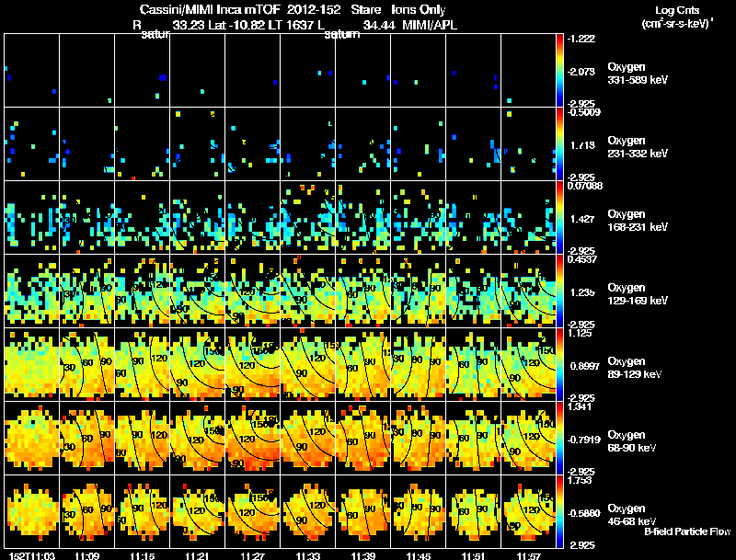Select the Oxygen 231-332 keV label
Screen dimensions: 736x560
(638, 147)
